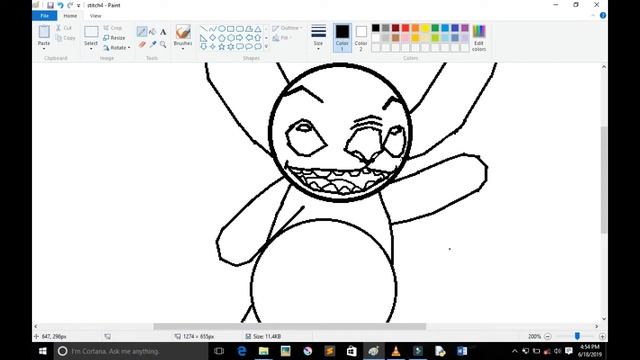The image size is (640, 360).
Task: Choose the Oval shape
Action: click(x=222, y=29)
